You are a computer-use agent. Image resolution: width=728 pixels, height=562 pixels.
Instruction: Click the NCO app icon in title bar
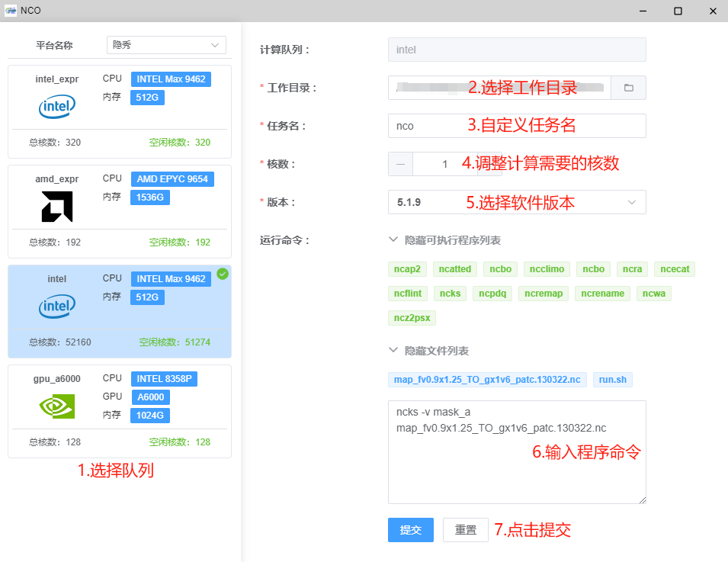coord(10,10)
